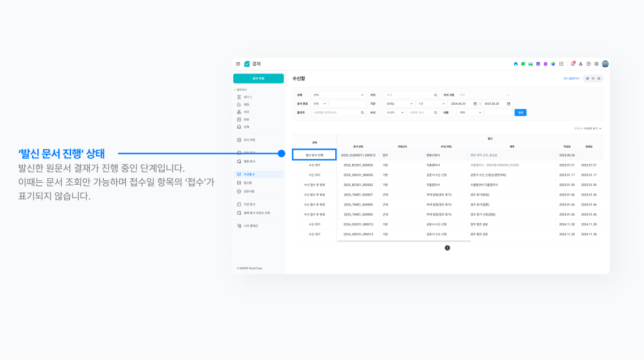The height and width of the screenshot is (360, 644).
Task: Open the purple notebook icon
Action: 545,64
